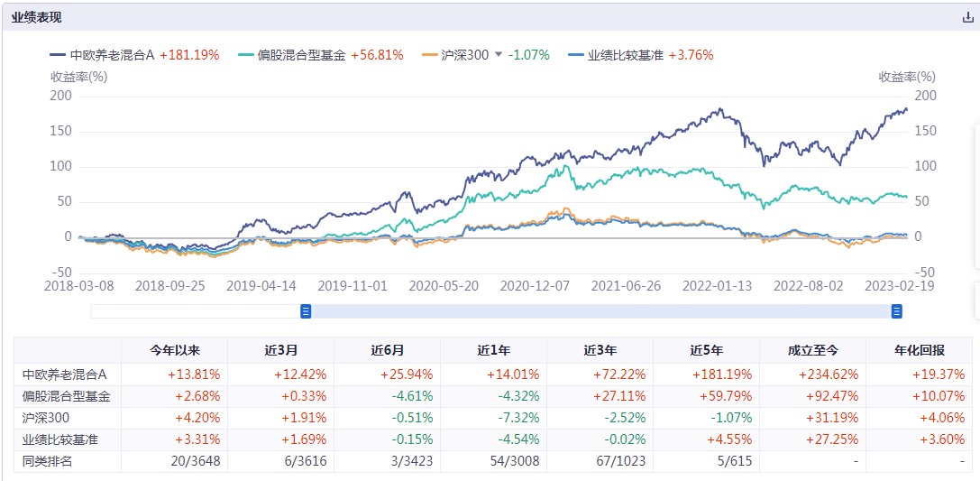Viewport: 980px width, 481px height.
Task: Select the 近3月 column header
Action: [280, 350]
